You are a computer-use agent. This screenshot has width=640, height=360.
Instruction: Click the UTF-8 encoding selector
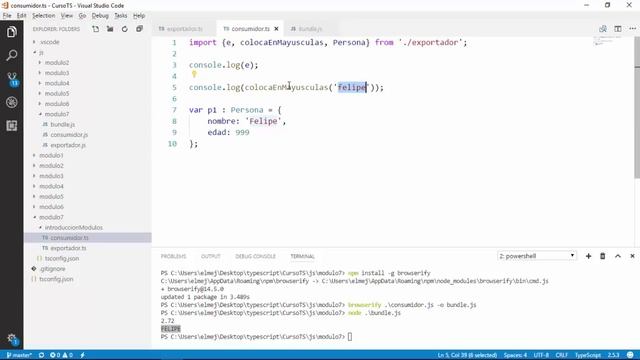tap(541, 355)
